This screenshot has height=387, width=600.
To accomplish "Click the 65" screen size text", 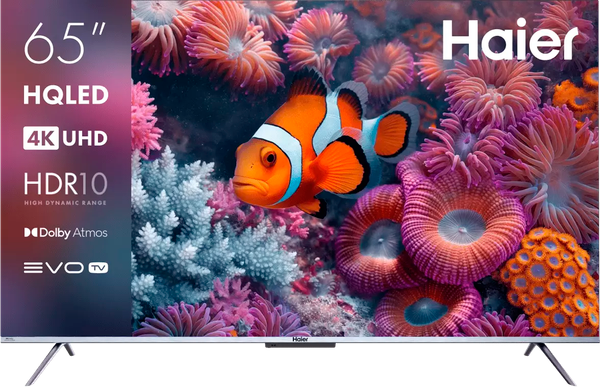I will [x=64, y=43].
